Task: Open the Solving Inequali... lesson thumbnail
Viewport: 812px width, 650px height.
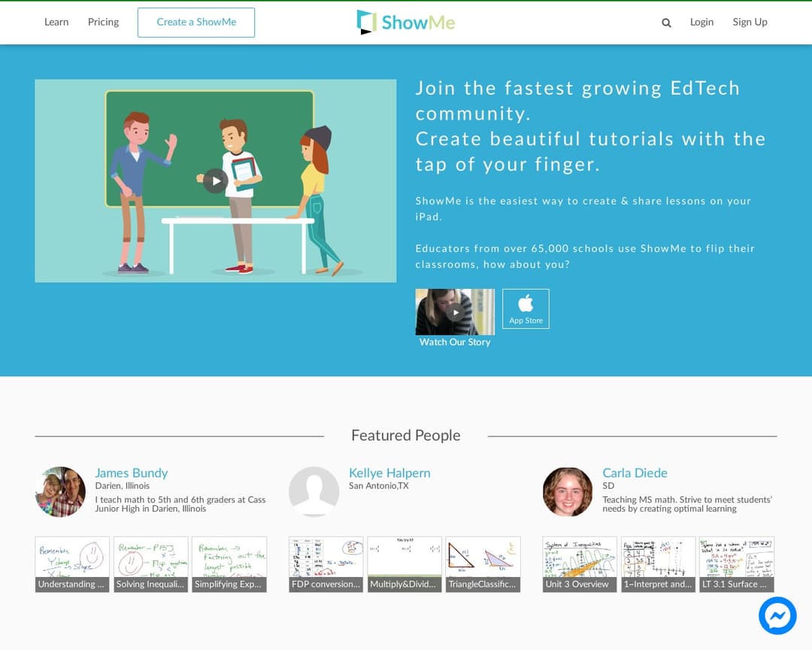Action: [150, 564]
